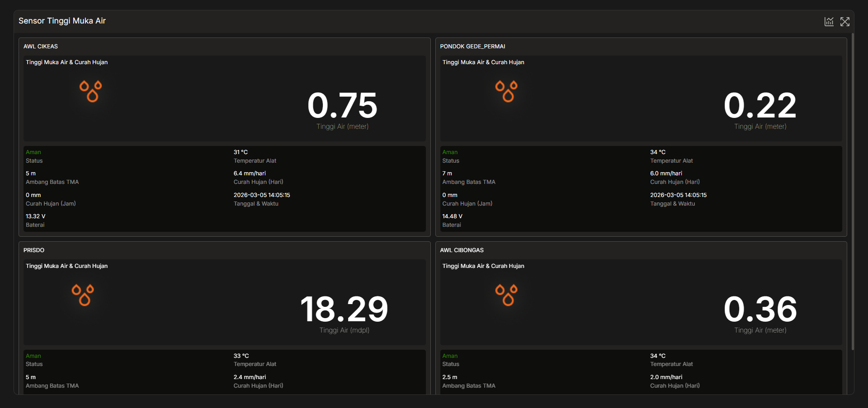The image size is (868, 408).
Task: Click the fullscreen expand icon in header
Action: point(844,22)
